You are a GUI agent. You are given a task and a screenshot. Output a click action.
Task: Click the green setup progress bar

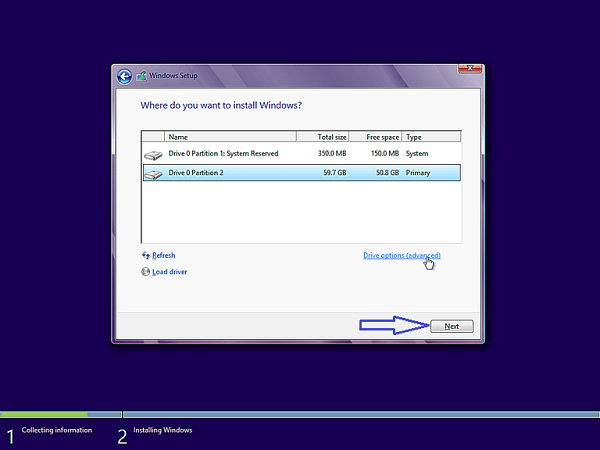[44, 414]
